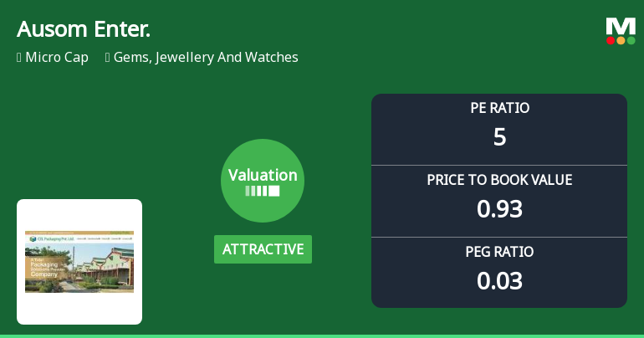644x338 pixels.
Task: Click the price to book value 0.93
Action: [x=499, y=208]
